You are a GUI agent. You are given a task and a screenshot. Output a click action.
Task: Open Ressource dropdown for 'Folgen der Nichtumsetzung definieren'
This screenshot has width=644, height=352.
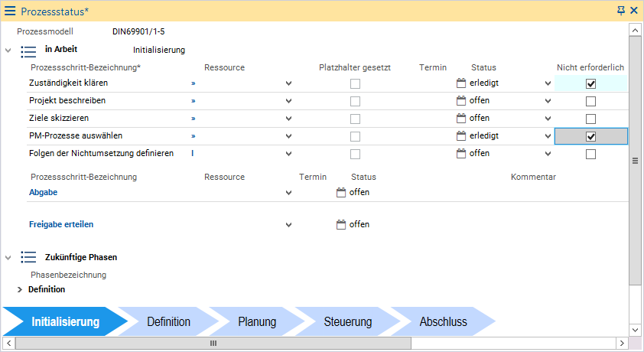coord(289,154)
